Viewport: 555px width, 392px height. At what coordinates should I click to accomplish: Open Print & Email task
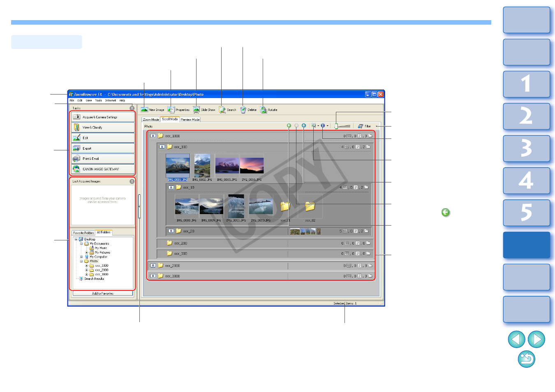(x=103, y=159)
